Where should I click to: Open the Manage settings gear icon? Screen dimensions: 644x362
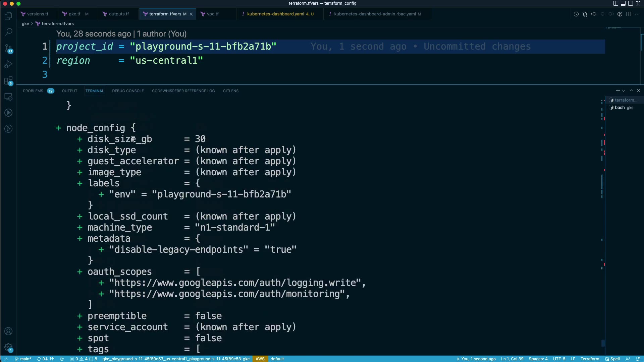pyautogui.click(x=8, y=348)
